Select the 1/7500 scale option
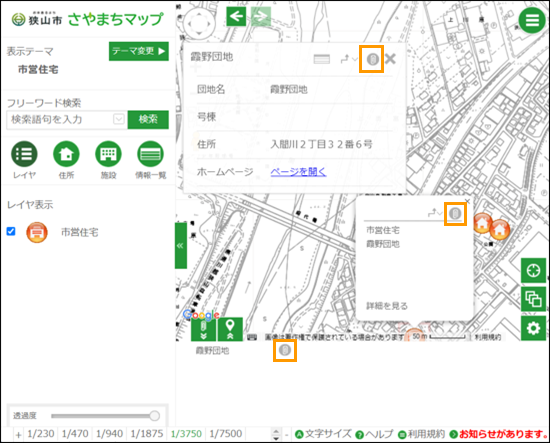Viewport: 550px width, 443px height. pyautogui.click(x=226, y=434)
